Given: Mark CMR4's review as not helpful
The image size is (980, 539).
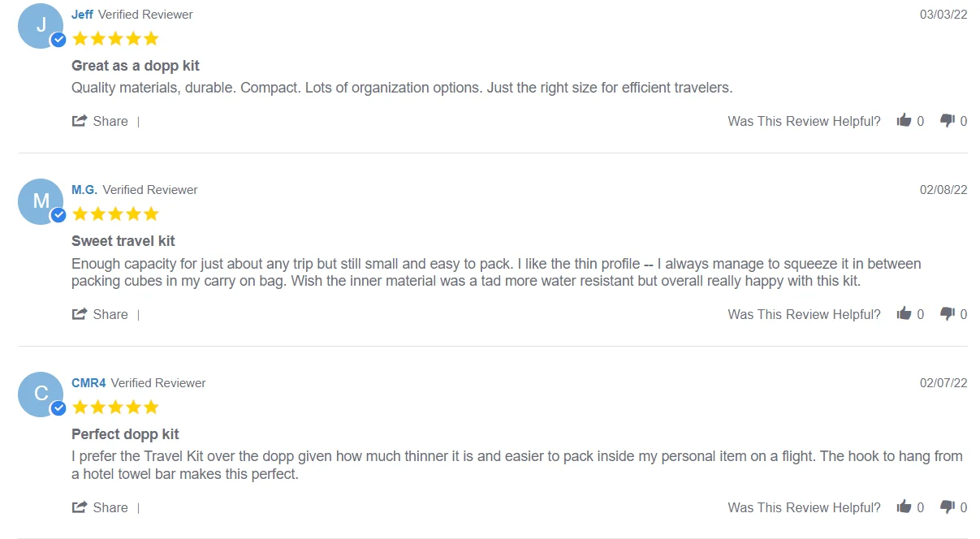Looking at the screenshot, I should click(x=948, y=507).
